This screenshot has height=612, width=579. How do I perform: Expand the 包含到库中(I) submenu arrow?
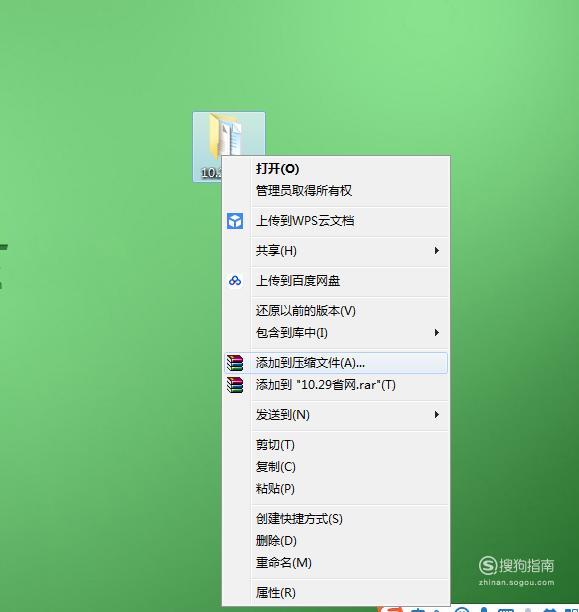click(437, 333)
